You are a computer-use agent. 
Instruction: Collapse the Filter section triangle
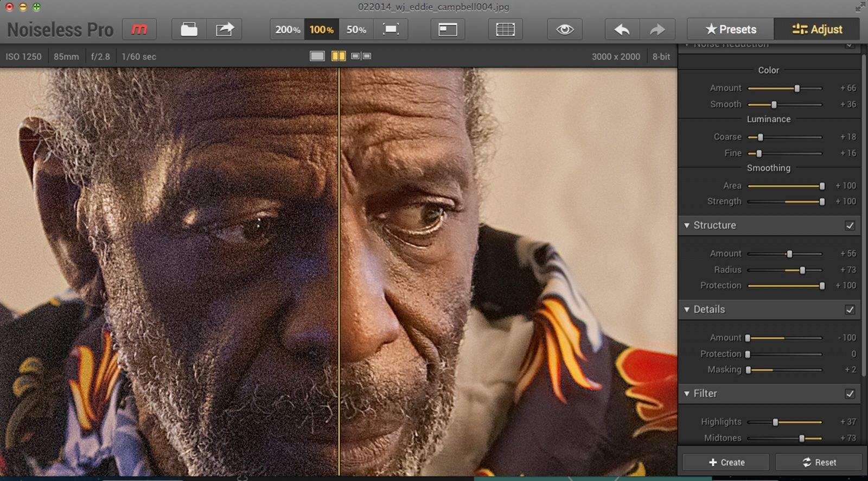(x=687, y=394)
